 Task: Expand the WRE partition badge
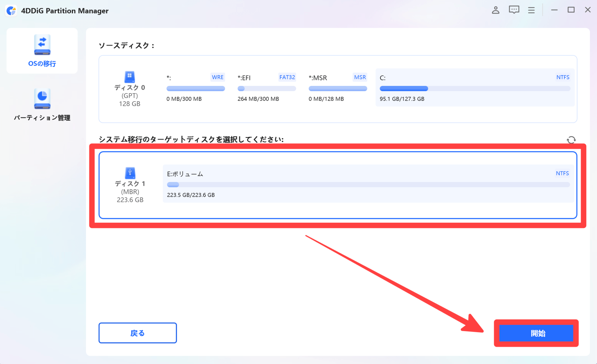[x=217, y=77]
